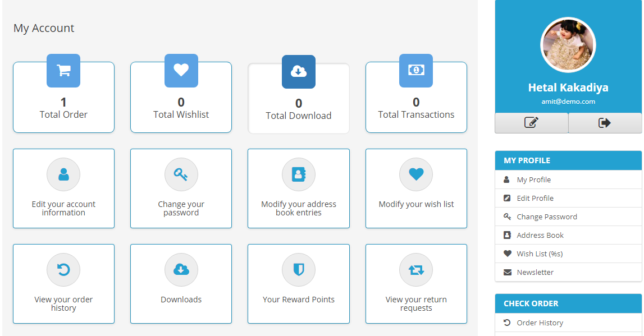
Task: Click the email amit@demo.com
Action: coord(568,102)
